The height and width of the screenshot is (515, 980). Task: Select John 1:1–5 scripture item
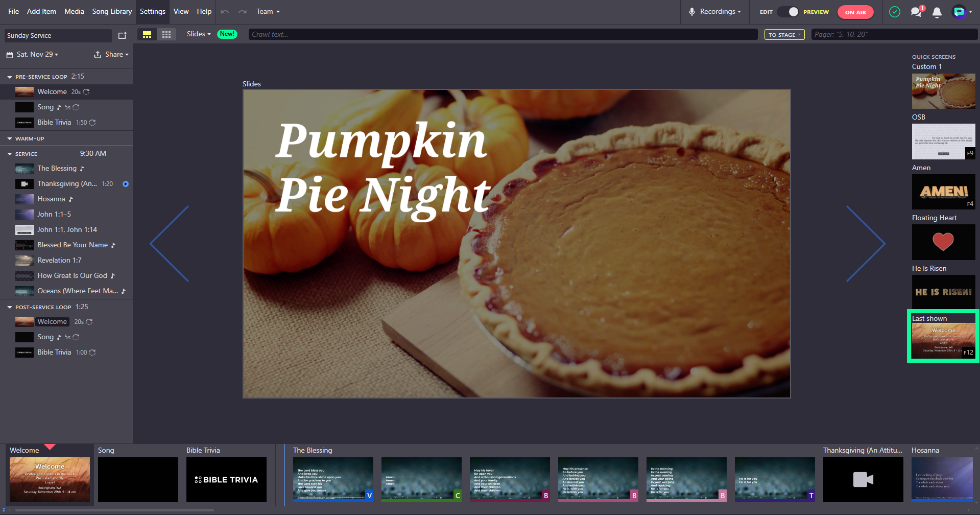pos(66,215)
